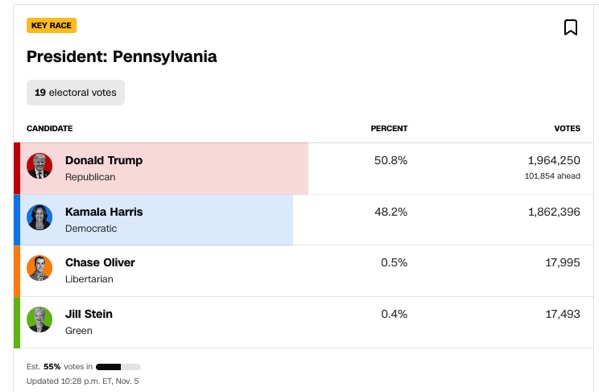This screenshot has height=392, width=599.
Task: Click the estimated votes-in progress bar
Action: click(118, 367)
